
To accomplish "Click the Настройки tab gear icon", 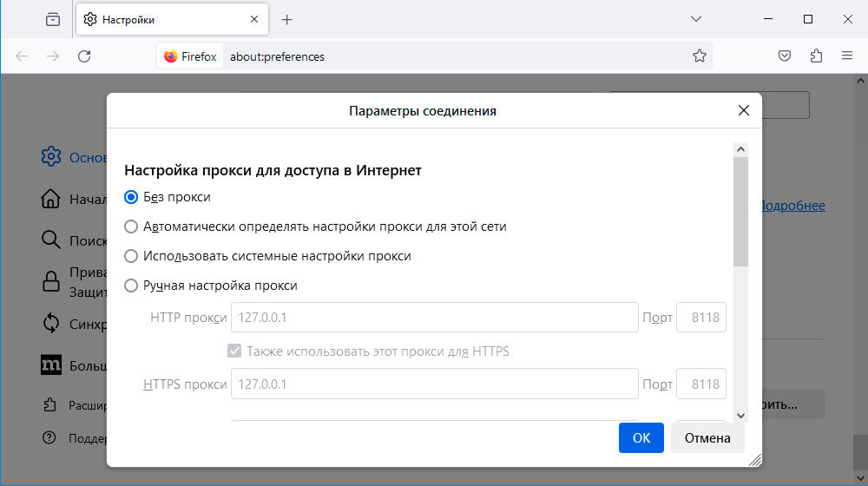I will pos(89,19).
